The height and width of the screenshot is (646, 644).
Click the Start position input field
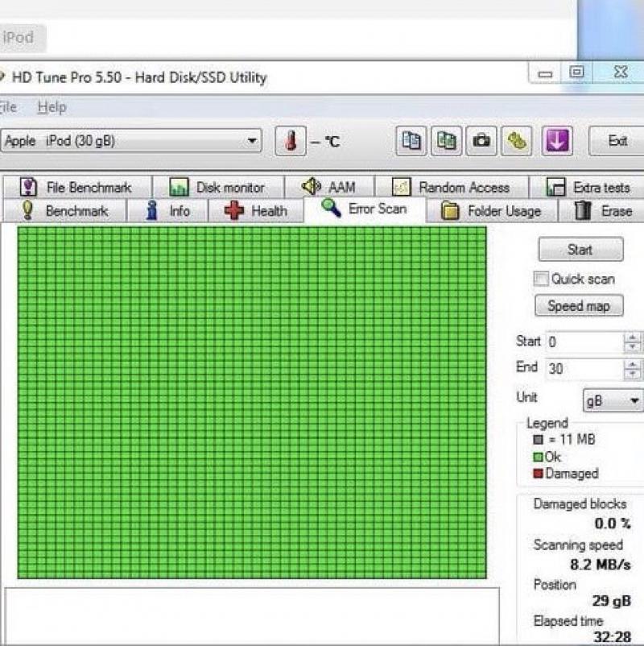coord(584,342)
